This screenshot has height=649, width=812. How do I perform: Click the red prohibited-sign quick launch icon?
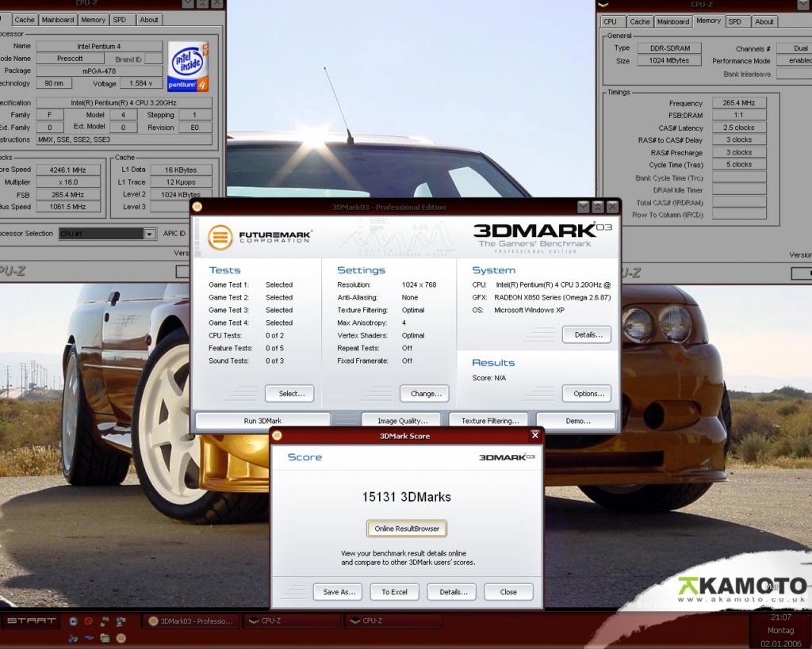89,621
